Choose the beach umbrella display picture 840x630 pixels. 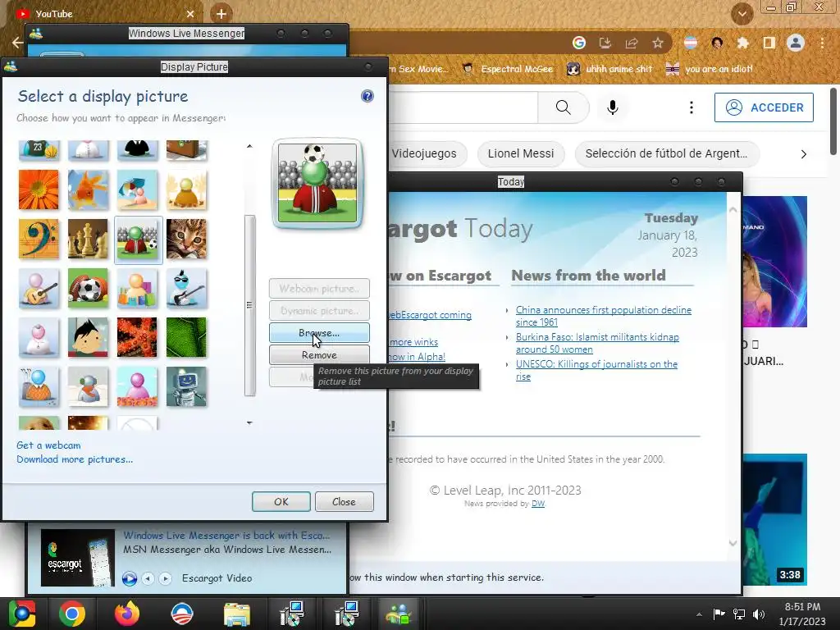137,189
